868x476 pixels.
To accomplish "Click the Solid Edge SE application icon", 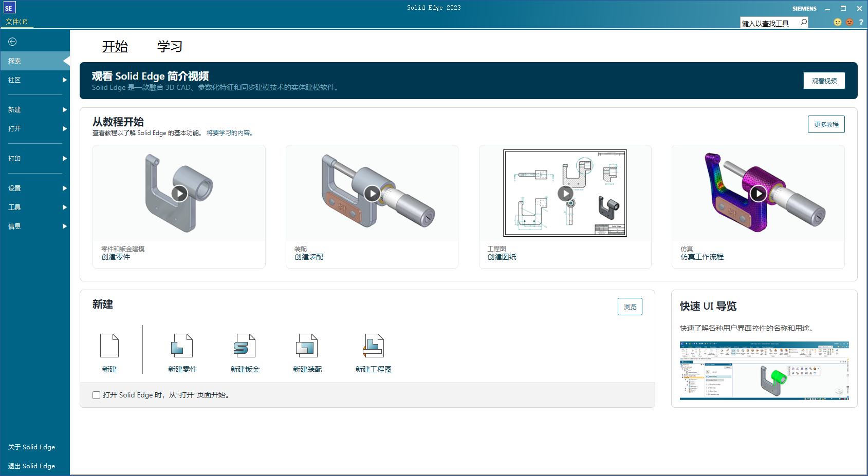I will pos(9,8).
